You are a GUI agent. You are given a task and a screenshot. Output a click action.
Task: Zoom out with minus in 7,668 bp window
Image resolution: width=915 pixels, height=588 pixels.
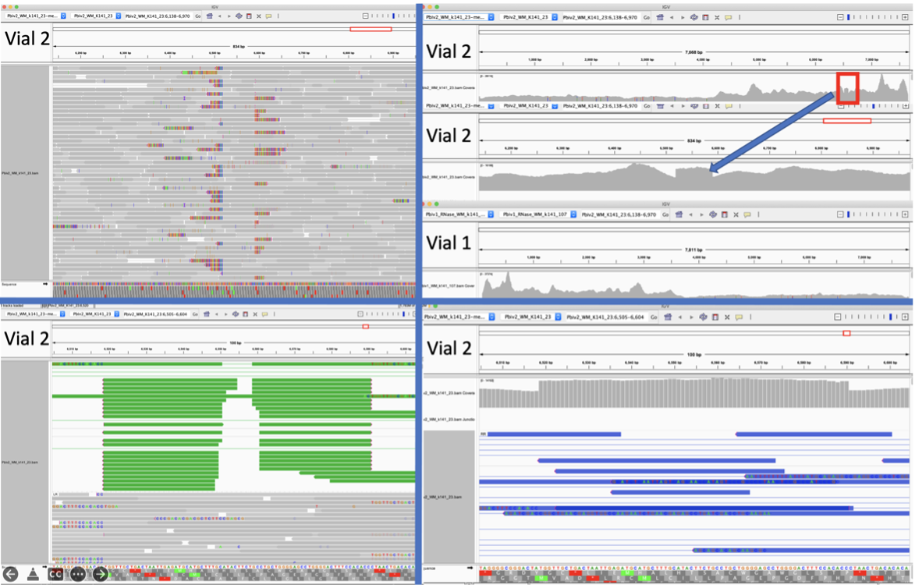tap(840, 17)
